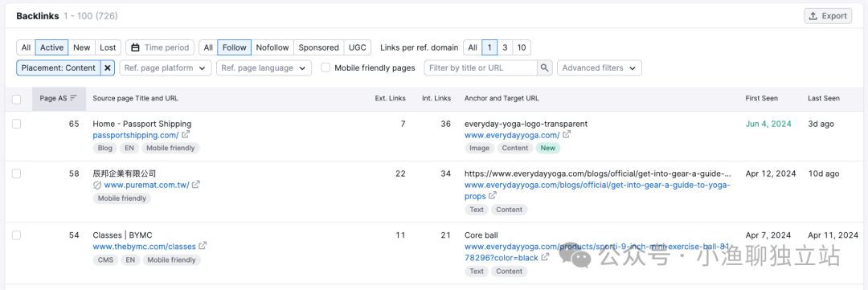
Task: Click the CMS tag on BYMC row
Action: click(105, 259)
